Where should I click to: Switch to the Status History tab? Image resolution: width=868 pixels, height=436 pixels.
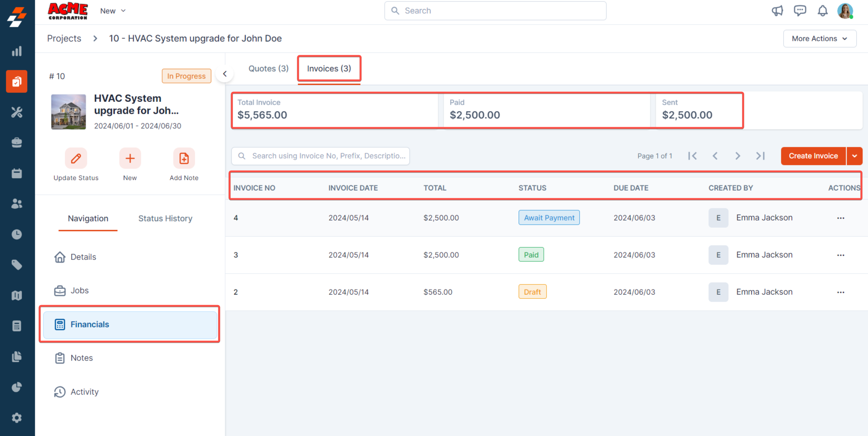coord(165,218)
